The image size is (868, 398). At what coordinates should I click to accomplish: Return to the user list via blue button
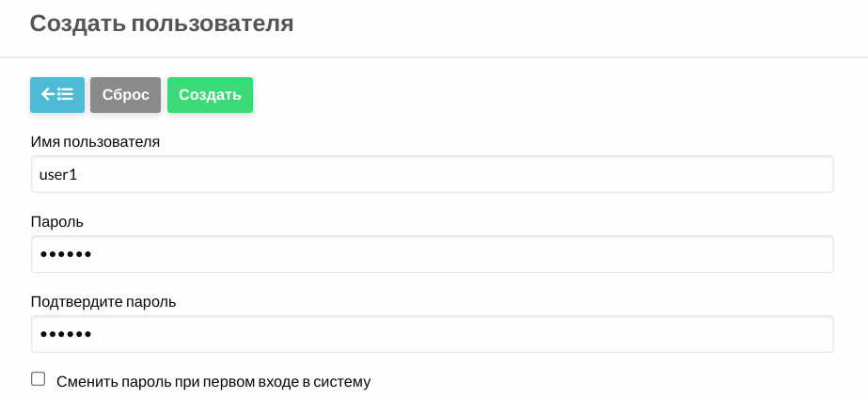57,95
